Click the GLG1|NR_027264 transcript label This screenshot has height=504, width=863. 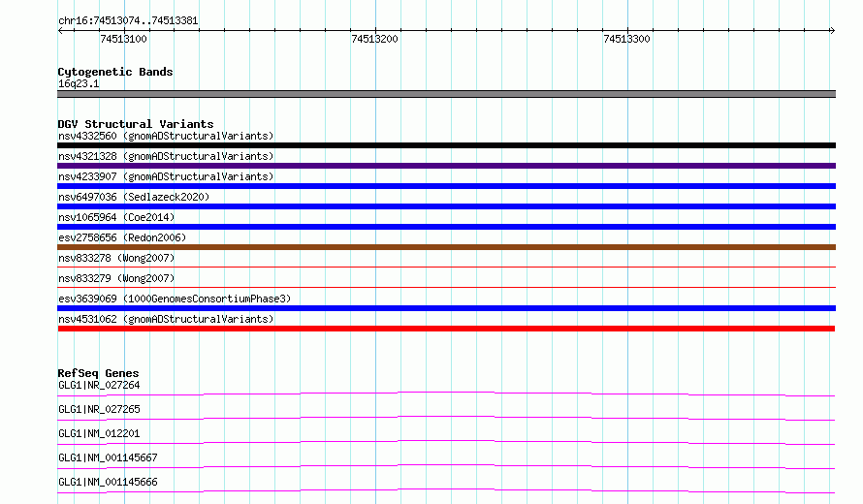[99, 385]
